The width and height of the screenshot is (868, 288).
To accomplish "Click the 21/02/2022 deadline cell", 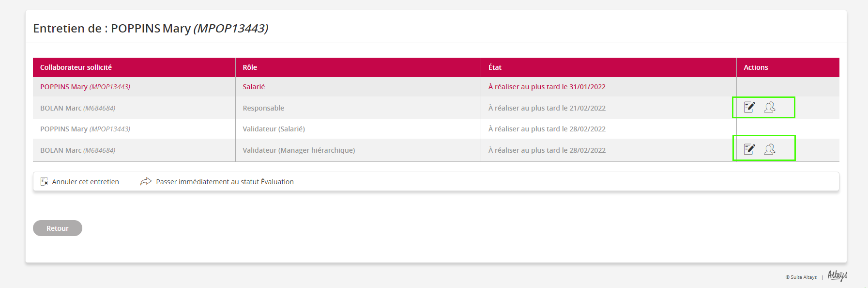I will click(547, 108).
